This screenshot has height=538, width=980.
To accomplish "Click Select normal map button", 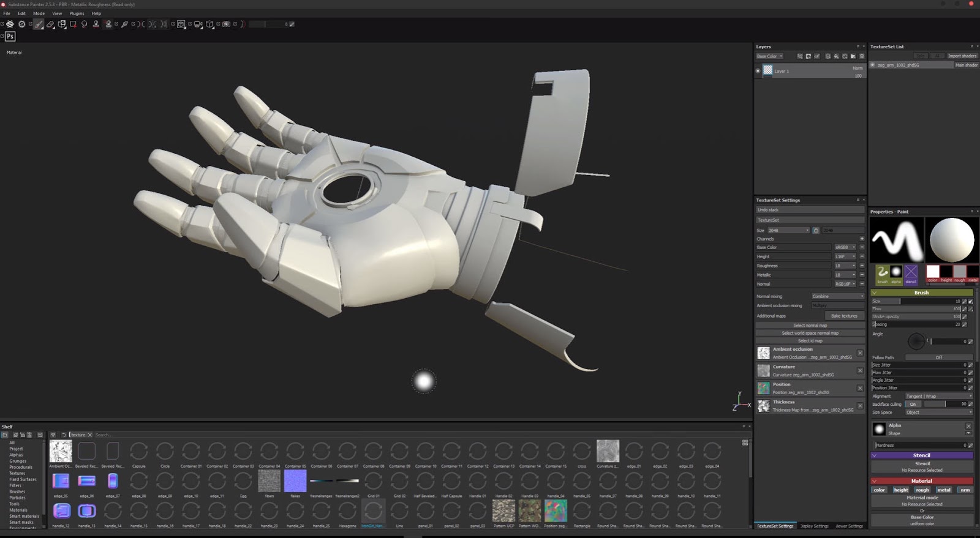I will click(x=810, y=326).
